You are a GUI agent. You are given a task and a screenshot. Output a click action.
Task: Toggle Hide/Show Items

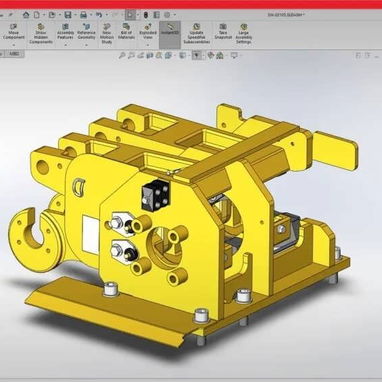coord(197,56)
